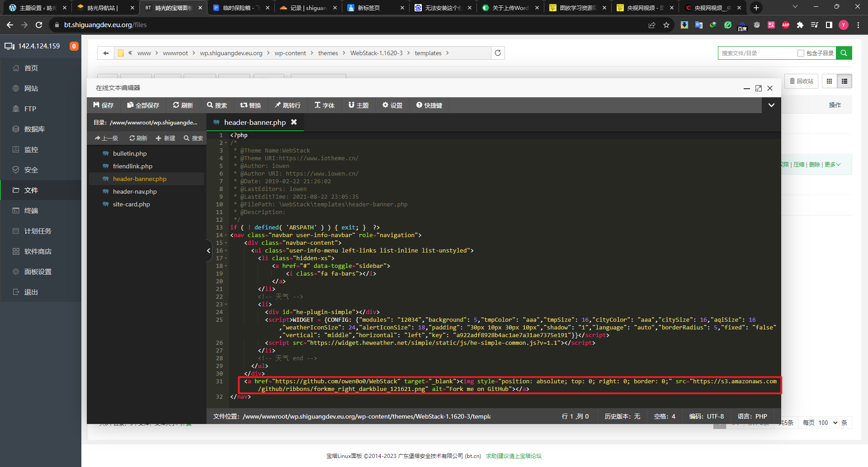The width and height of the screenshot is (868, 467).
Task: Refresh the editor with 刷新 in top toolbar
Action: (x=183, y=105)
